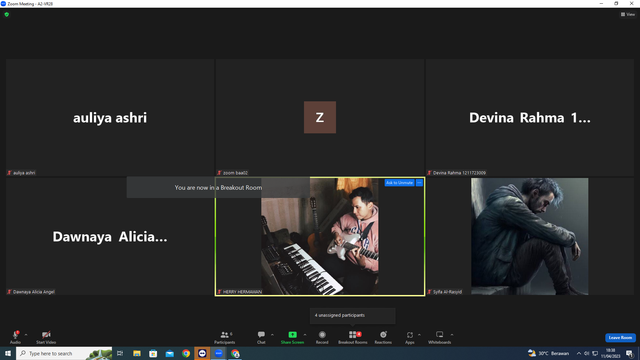Open the View layout menu

628,14
